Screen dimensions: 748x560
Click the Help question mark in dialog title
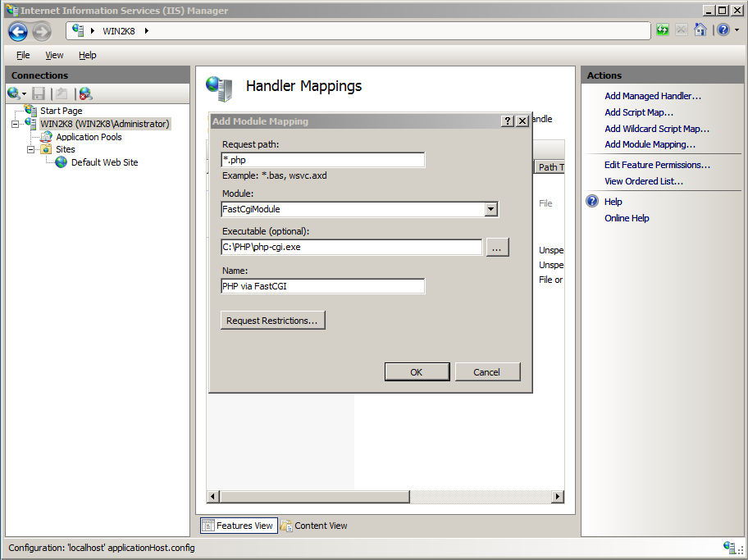click(x=508, y=121)
